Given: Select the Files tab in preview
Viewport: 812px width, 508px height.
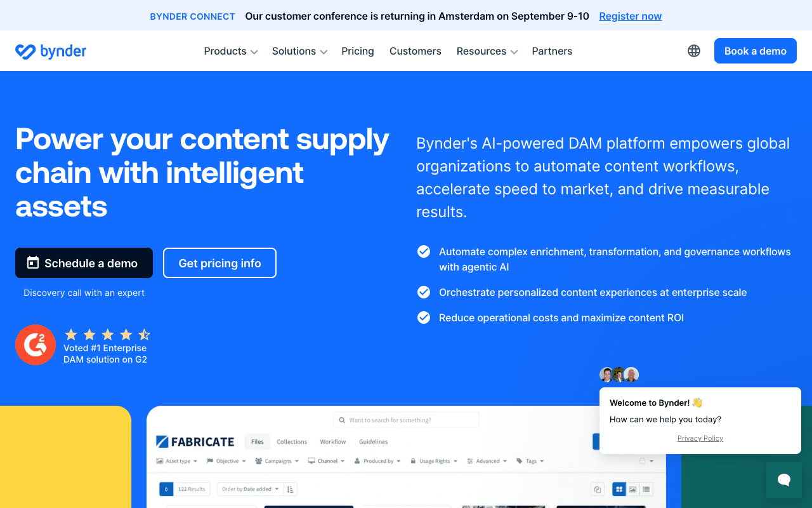Looking at the screenshot, I should point(257,442).
